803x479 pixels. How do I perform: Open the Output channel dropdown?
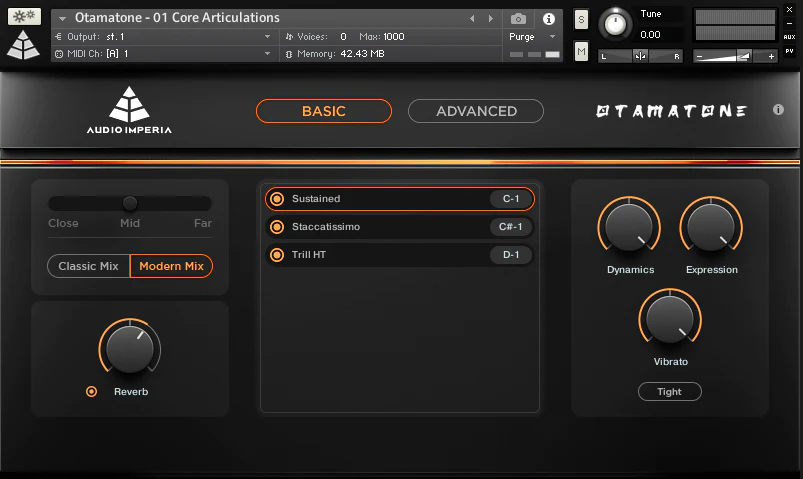(267, 36)
